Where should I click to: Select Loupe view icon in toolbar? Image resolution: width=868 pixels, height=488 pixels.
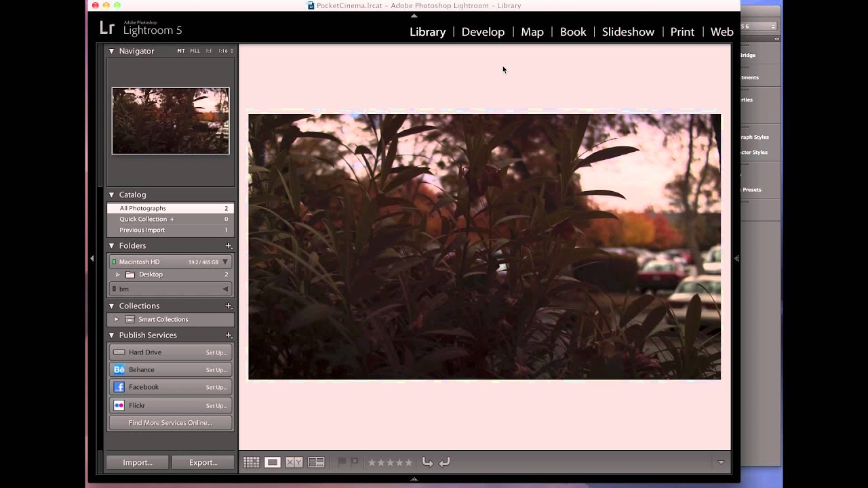click(x=272, y=462)
